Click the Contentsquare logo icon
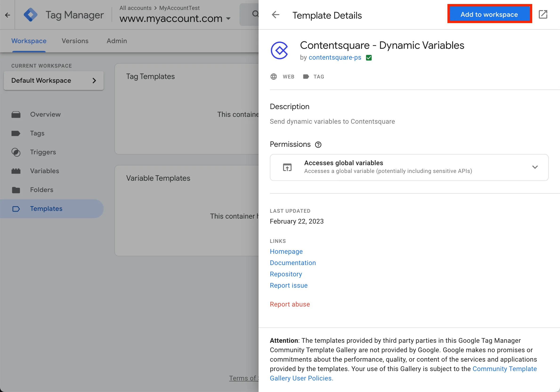The height and width of the screenshot is (392, 560). [279, 50]
